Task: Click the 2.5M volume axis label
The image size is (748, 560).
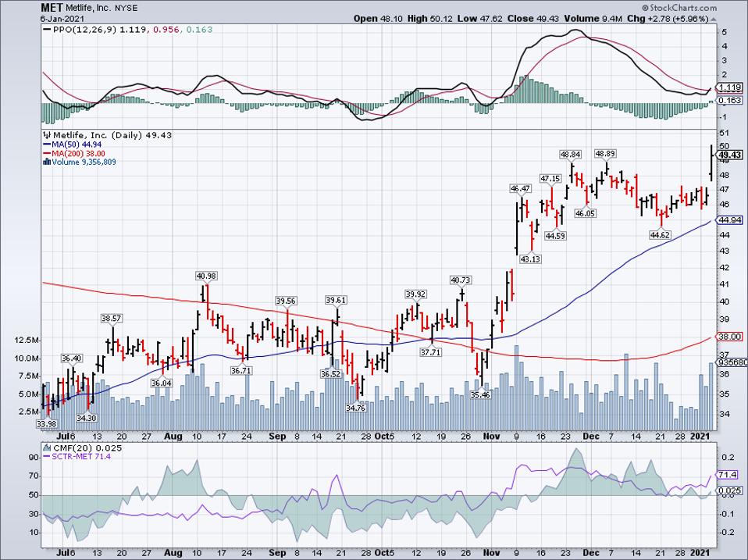Action: pos(29,411)
